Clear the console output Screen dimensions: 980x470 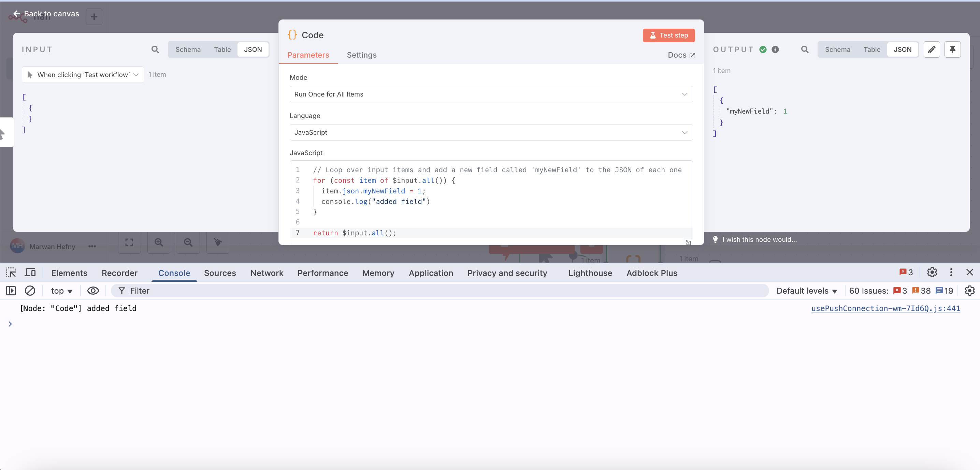click(30, 291)
